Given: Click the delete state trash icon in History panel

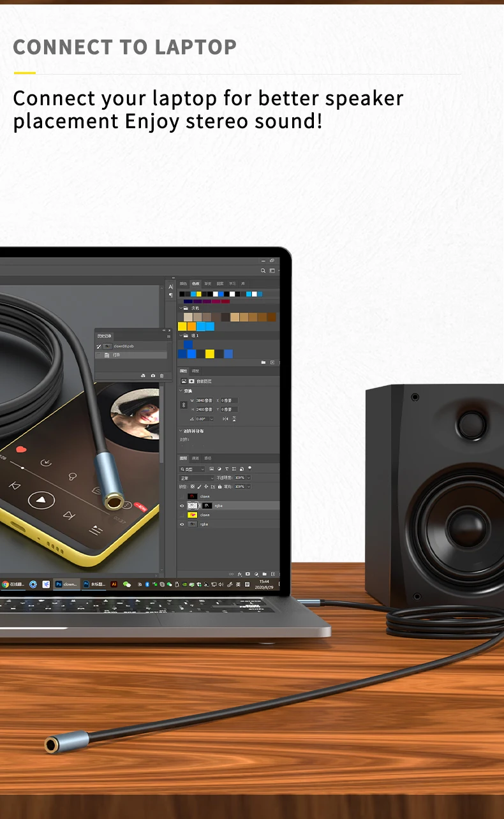Looking at the screenshot, I should coord(161,376).
